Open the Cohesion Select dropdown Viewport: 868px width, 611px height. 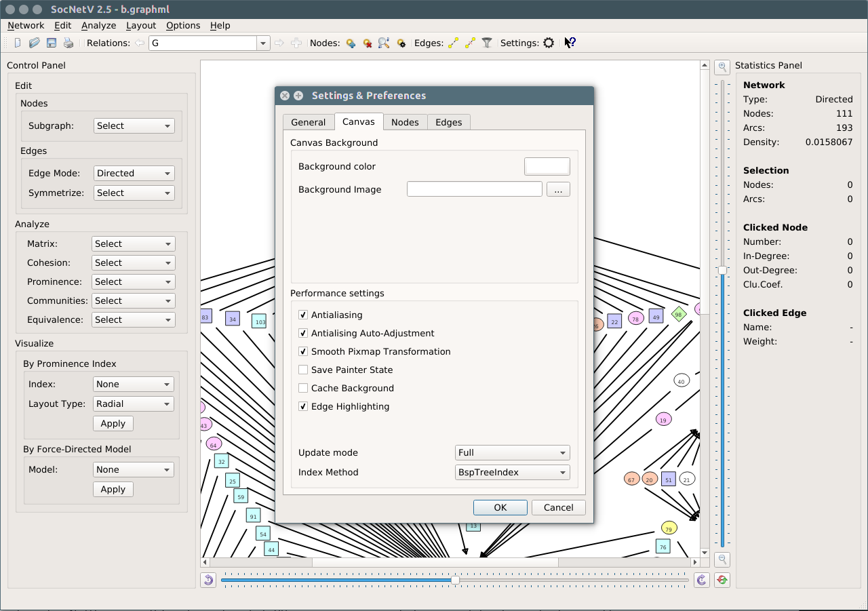pos(133,262)
